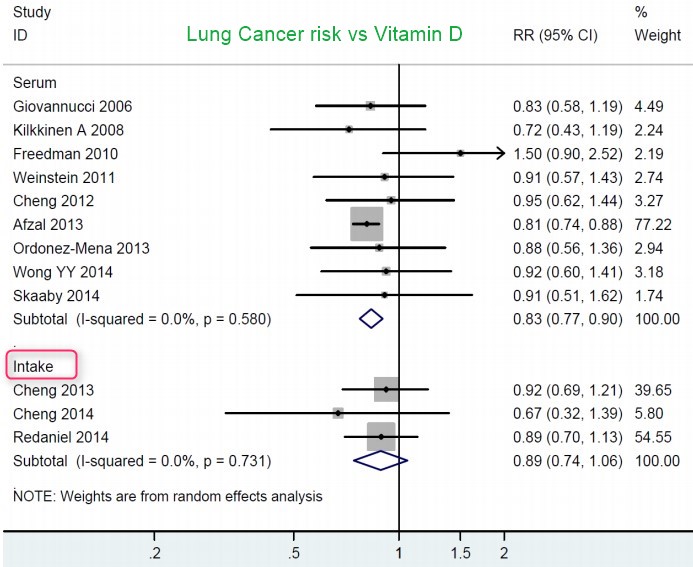Click the green title Lung Cancer risk vs Vitamin D
This screenshot has width=693, height=567.
[310, 36]
